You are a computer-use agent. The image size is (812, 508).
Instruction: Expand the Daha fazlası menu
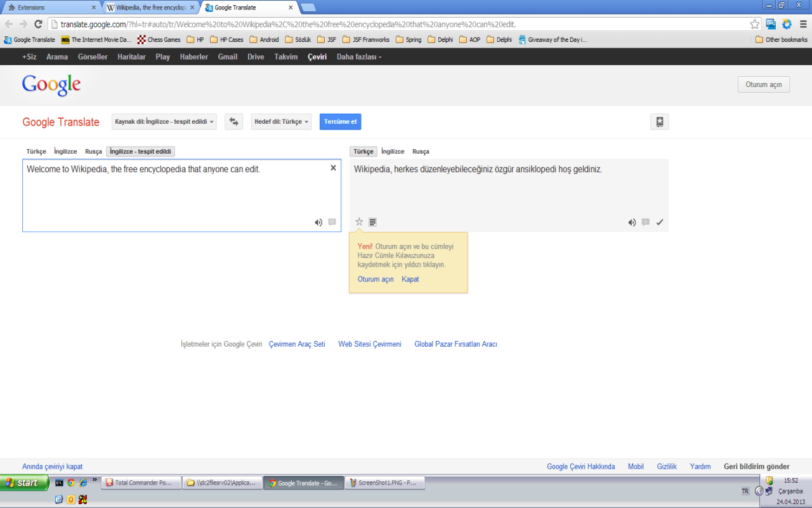point(359,57)
